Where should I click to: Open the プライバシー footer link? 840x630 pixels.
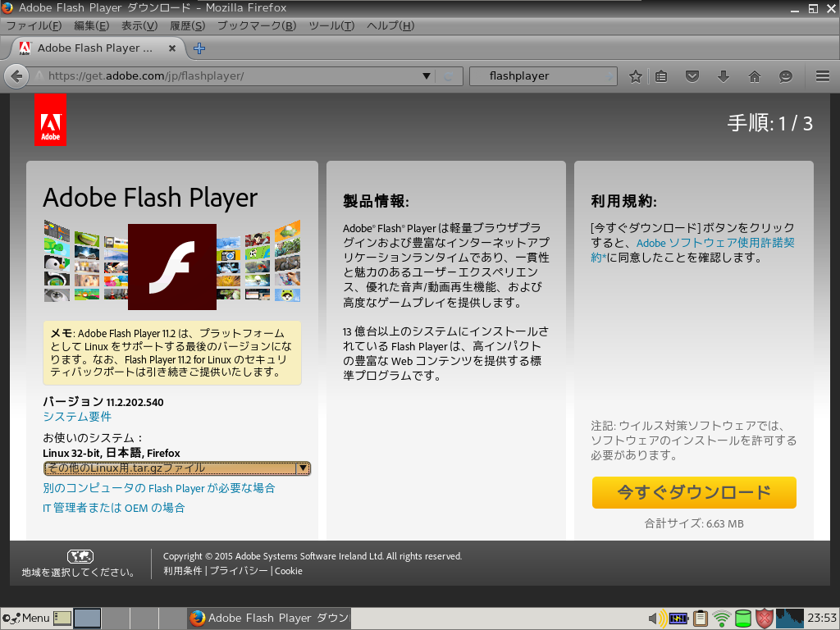click(239, 571)
